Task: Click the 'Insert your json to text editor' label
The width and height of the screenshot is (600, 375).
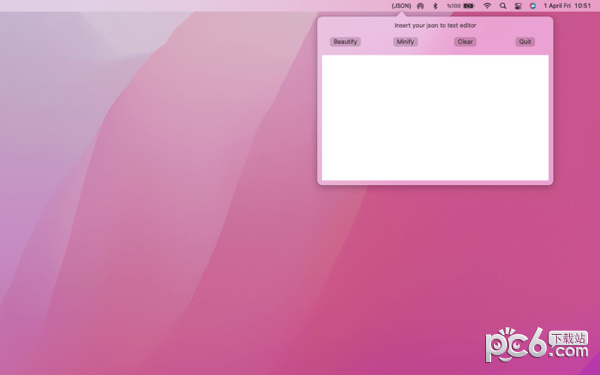Action: (435, 25)
